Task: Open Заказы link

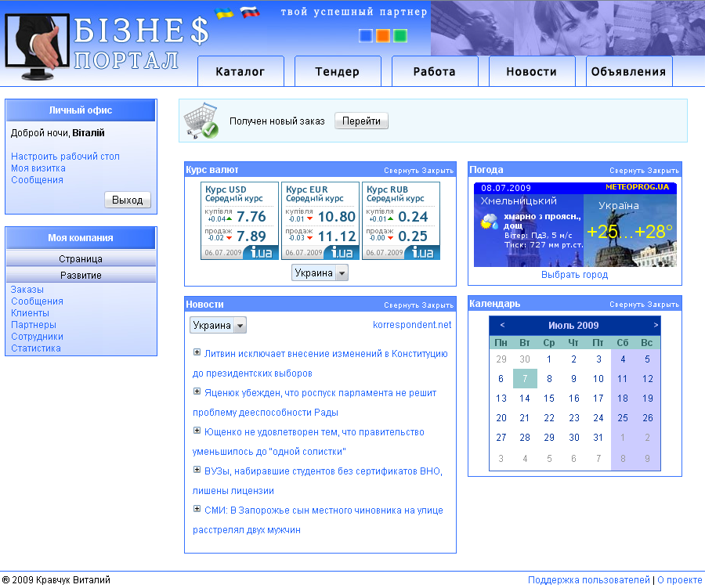Action: [x=27, y=290]
